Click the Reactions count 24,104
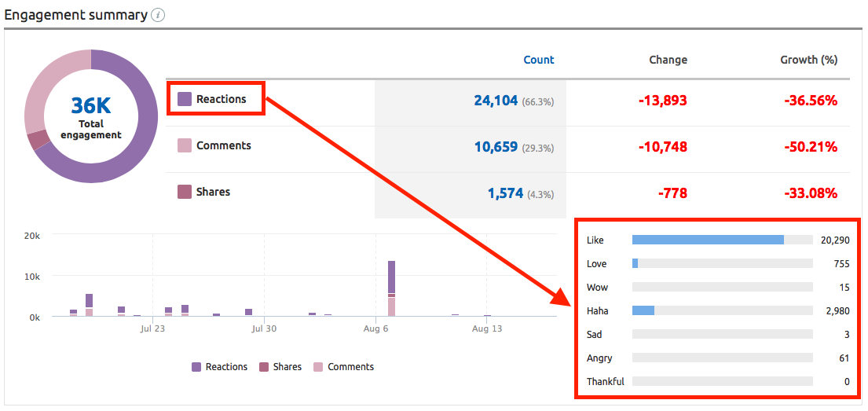 (x=496, y=101)
